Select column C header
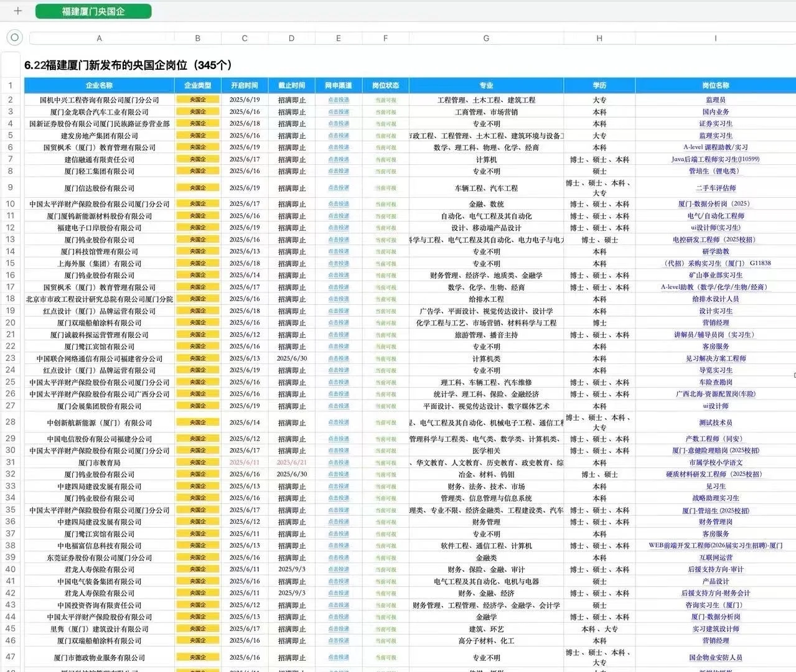 245,39
